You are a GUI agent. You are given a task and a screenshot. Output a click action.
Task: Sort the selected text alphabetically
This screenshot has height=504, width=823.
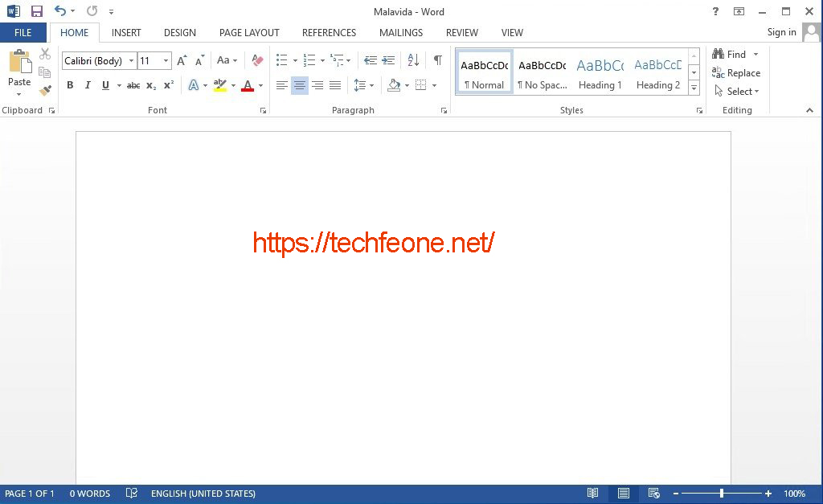coord(413,60)
